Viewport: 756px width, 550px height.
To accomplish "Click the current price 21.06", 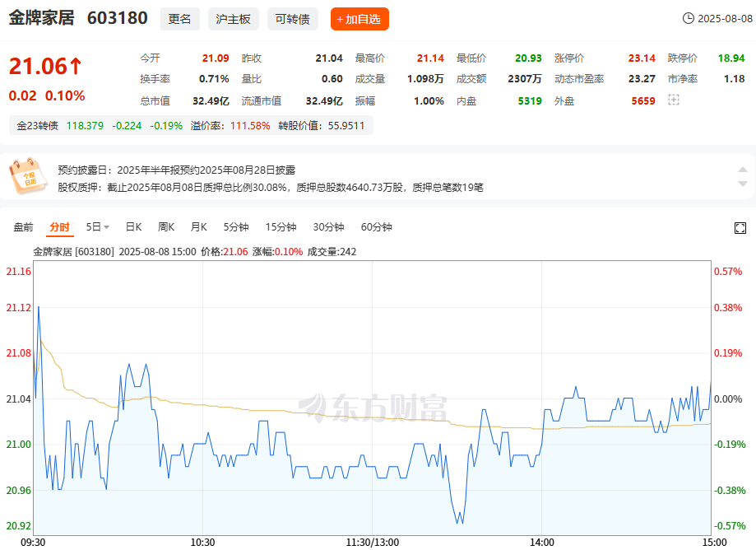I will [38, 66].
